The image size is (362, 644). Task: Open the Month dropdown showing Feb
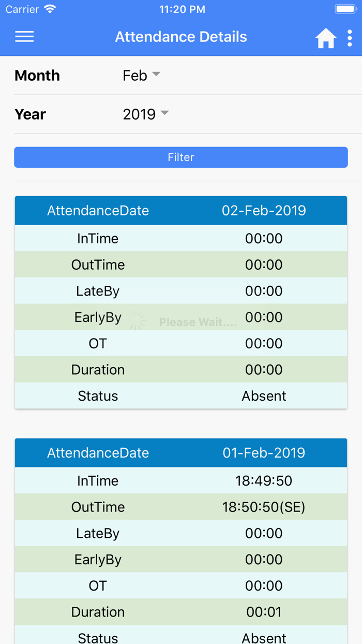135,75
